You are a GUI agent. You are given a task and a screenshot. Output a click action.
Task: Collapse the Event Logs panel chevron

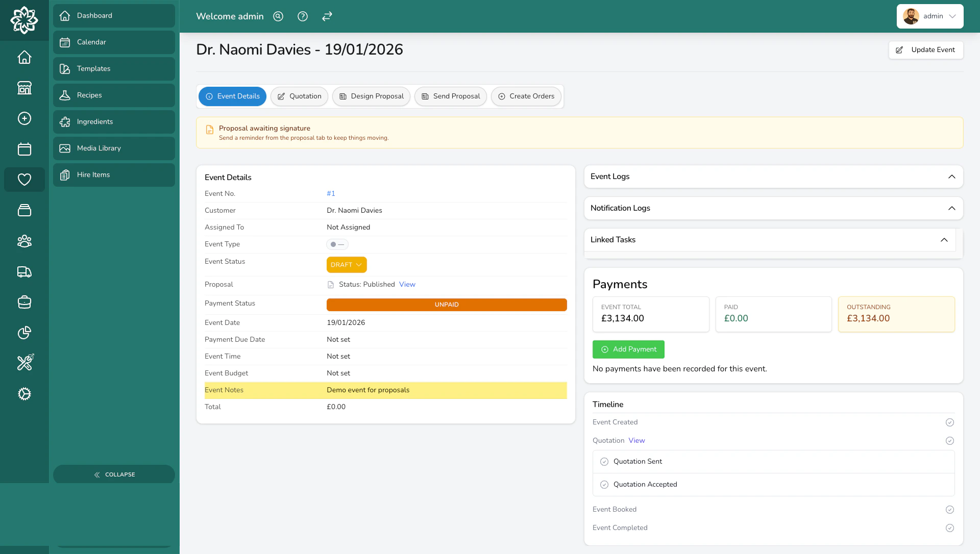(951, 177)
